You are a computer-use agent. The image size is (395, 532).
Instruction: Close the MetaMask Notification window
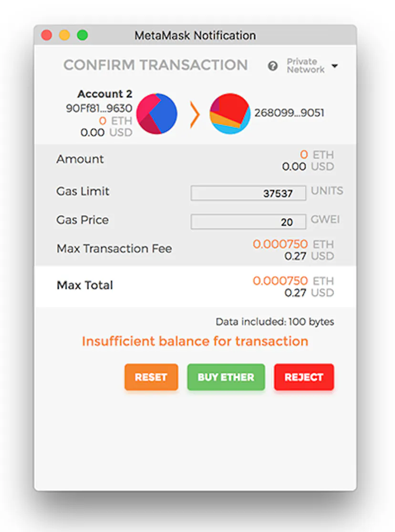click(47, 35)
